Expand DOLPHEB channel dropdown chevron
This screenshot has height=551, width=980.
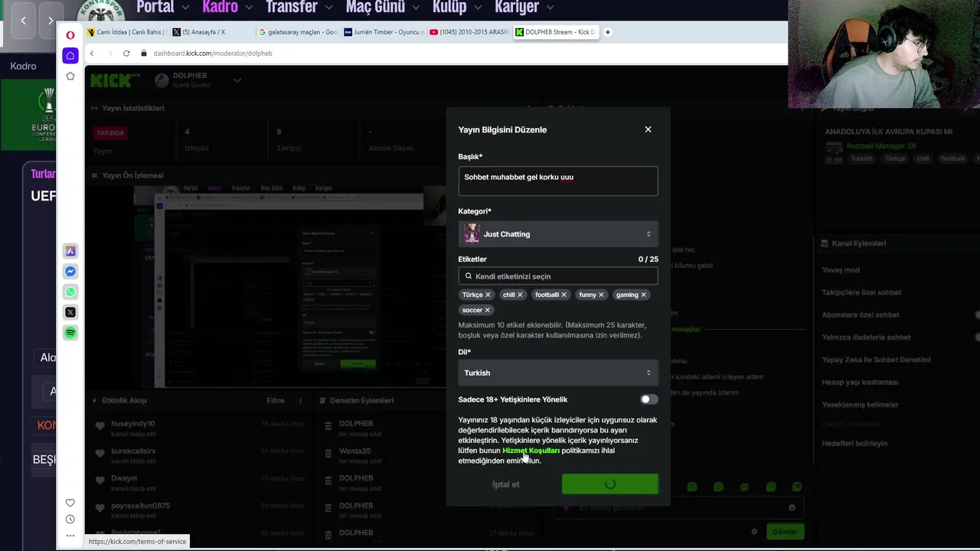point(237,80)
